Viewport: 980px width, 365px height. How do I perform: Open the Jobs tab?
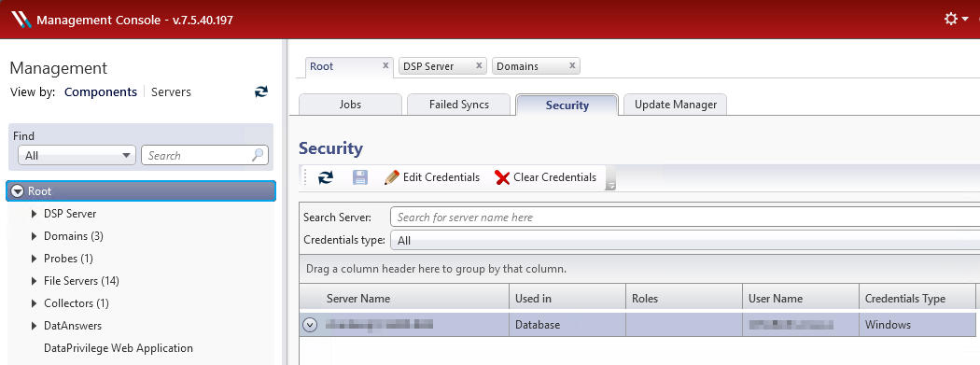coord(351,105)
